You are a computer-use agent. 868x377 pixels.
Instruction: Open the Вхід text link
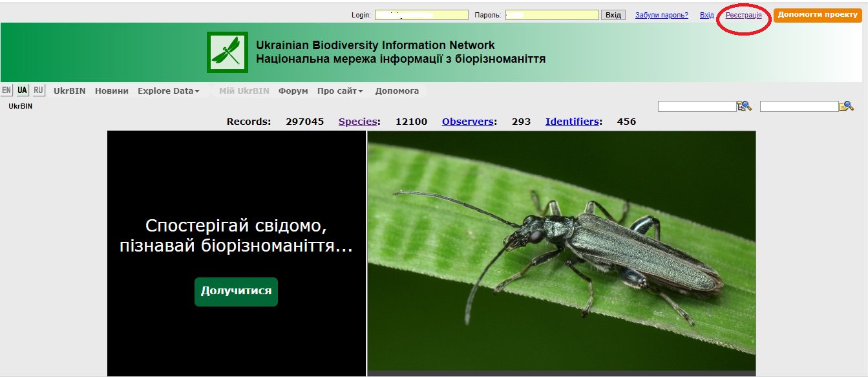(707, 15)
